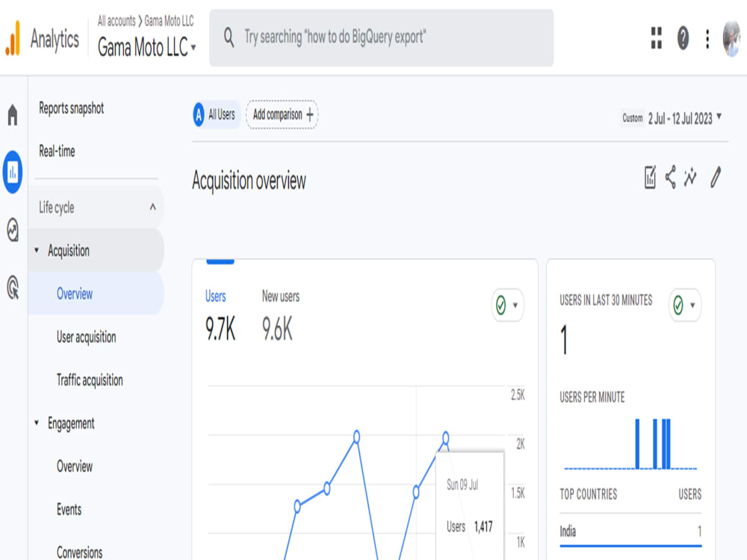Open data quality check in last 30 minutes card
The image size is (747, 560).
point(684,305)
